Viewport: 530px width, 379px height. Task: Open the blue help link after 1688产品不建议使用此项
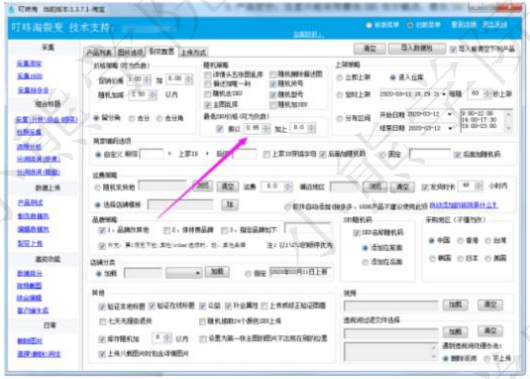(463, 205)
